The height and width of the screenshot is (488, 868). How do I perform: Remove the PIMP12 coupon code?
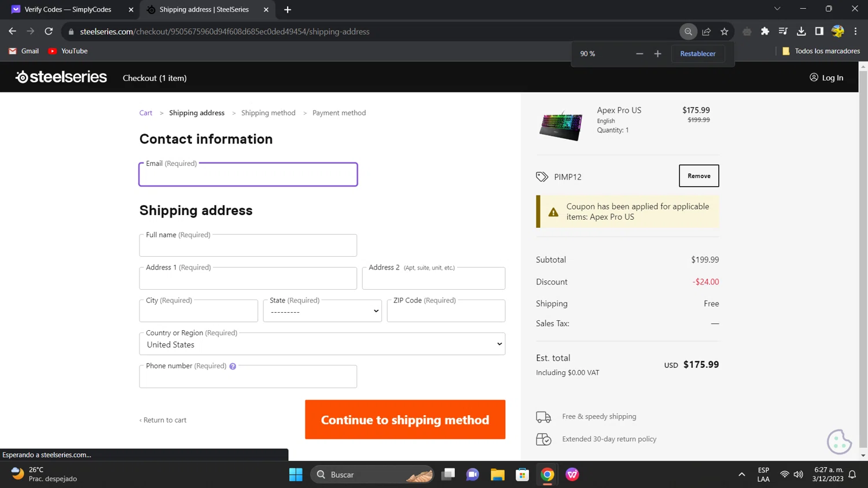pos(698,176)
